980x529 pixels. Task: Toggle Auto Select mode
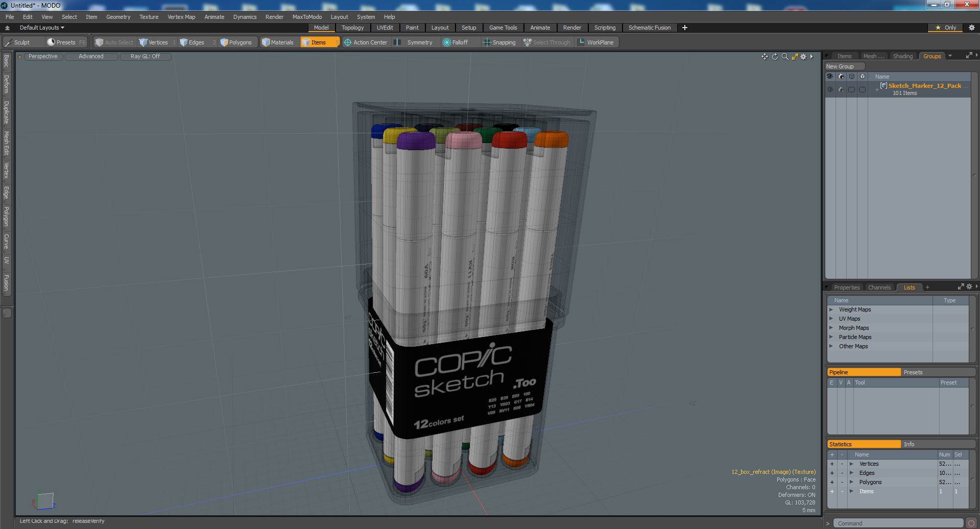[x=114, y=42]
